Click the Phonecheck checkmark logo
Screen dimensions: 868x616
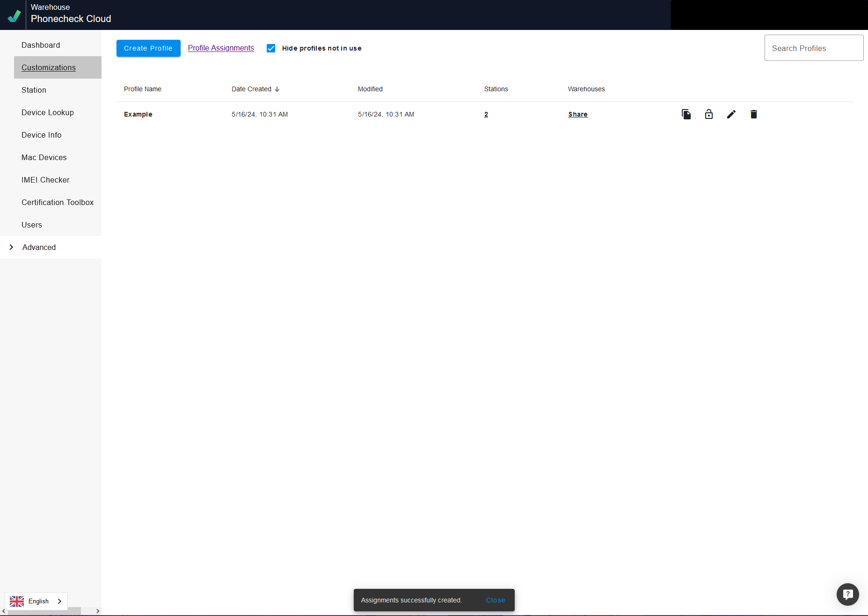click(14, 16)
